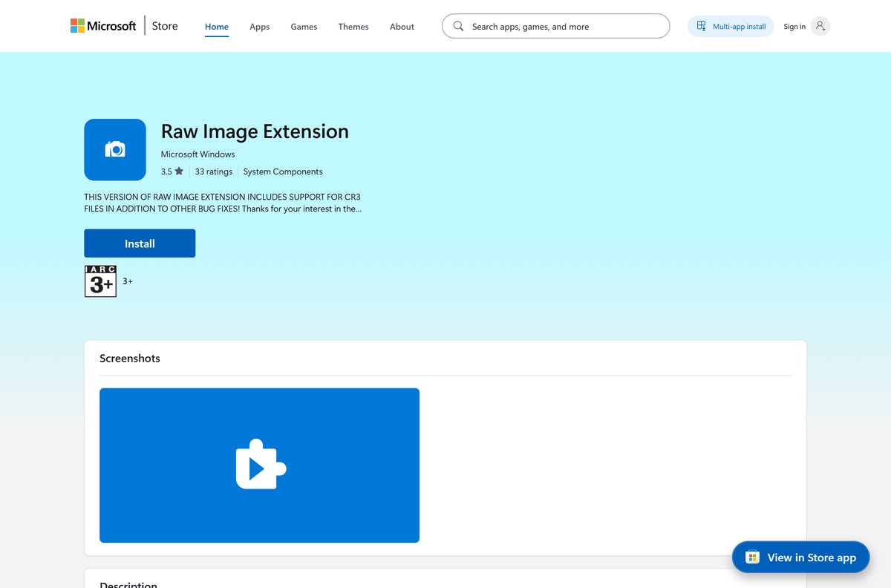Open the Store home link
Image resolution: width=891 pixels, height=588 pixels.
[x=165, y=26]
